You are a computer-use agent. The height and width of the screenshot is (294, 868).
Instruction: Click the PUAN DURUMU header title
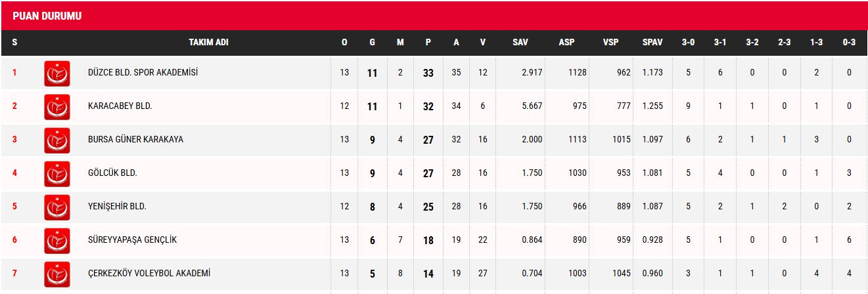point(47,16)
